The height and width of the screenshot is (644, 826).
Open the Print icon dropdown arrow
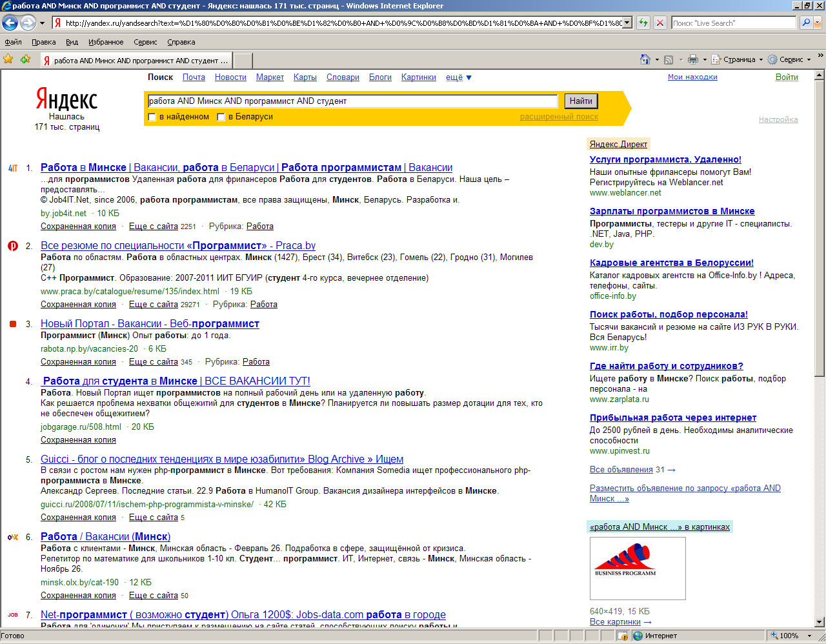click(705, 60)
